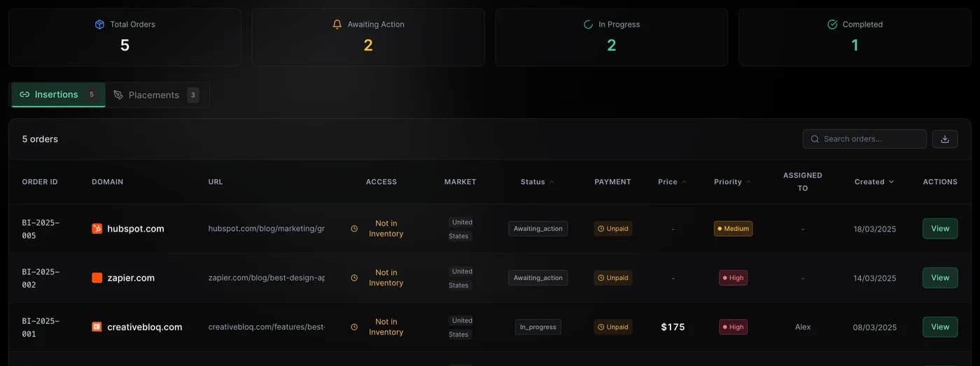Select the Insertions tab
The height and width of the screenshot is (366, 980).
point(58,94)
